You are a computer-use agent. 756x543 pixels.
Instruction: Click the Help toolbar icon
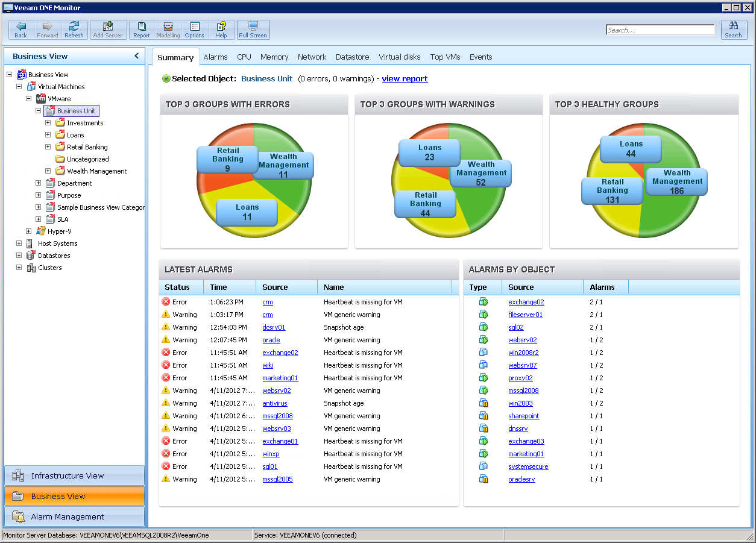(x=221, y=30)
